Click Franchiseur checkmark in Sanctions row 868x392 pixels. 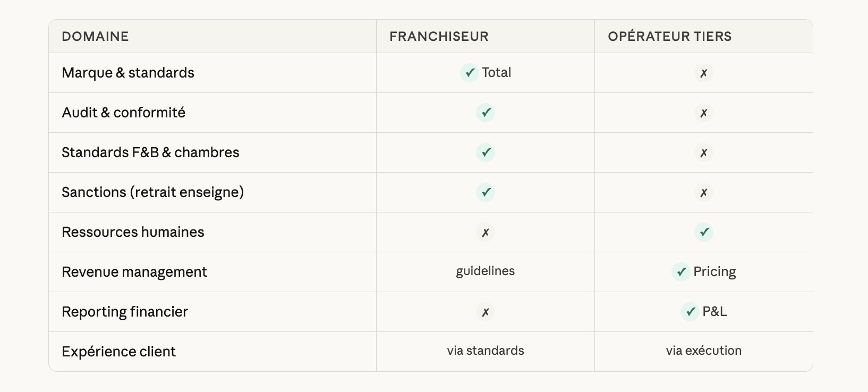[486, 192]
